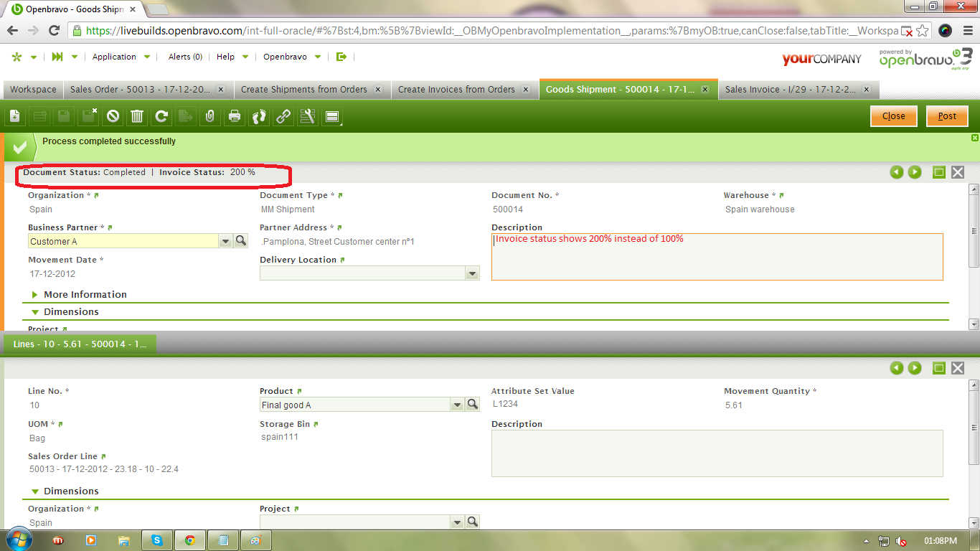
Task: Bookmark this page with the star icon
Action: [x=923, y=31]
